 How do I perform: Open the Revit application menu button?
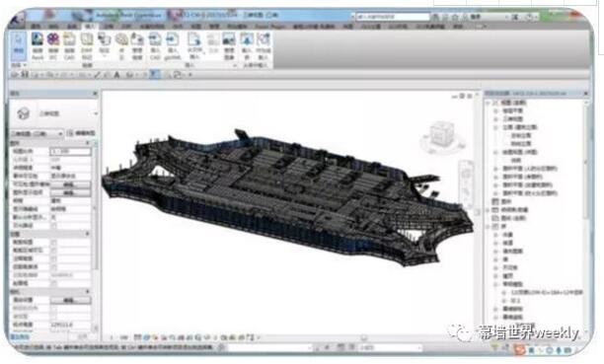tap(17, 19)
